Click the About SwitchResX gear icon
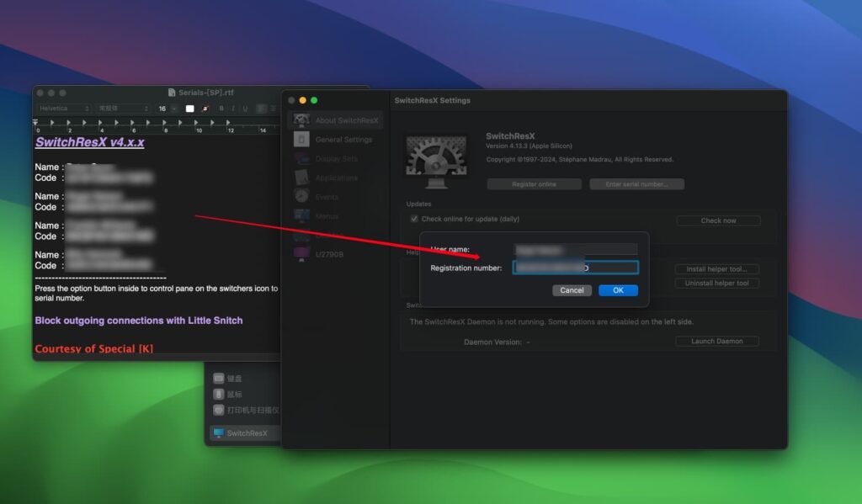 [x=300, y=119]
